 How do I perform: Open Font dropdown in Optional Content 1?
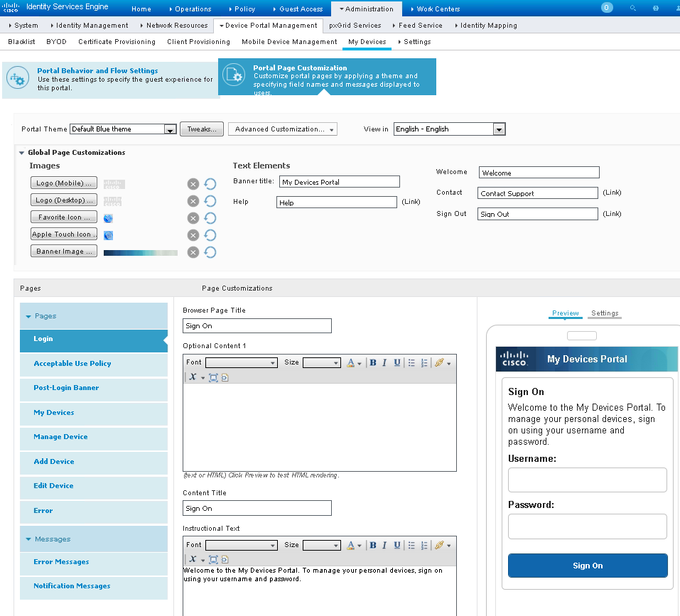click(x=242, y=363)
